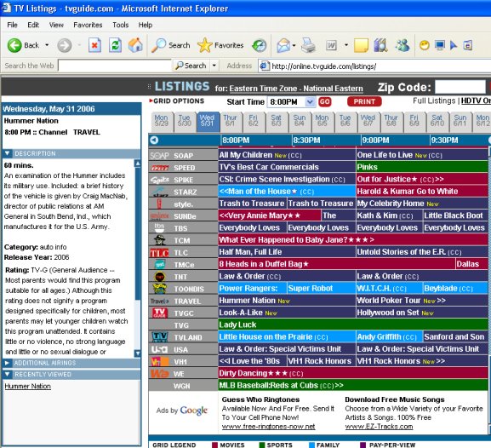Select the Thur 6/1 day tab
The height and width of the screenshot is (448, 491).
[x=230, y=121]
